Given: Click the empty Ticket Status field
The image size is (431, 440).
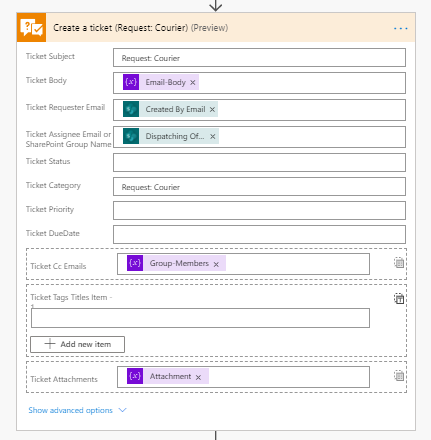Looking at the screenshot, I should click(259, 163).
